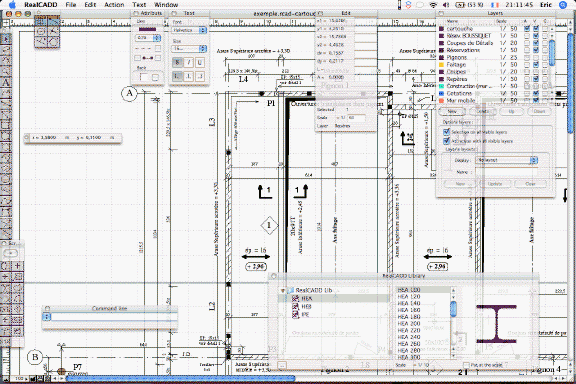
Task: Open the Text menu
Action: [139, 5]
